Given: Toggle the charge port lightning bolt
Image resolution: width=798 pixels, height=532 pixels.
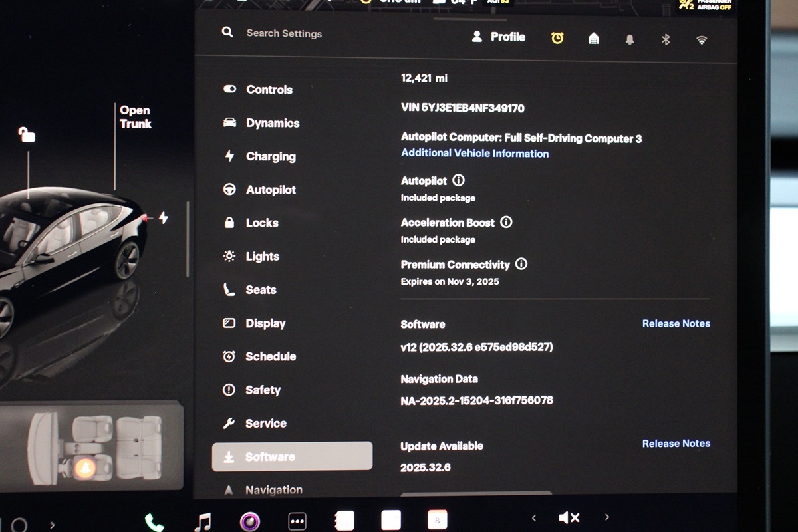Looking at the screenshot, I should (164, 217).
